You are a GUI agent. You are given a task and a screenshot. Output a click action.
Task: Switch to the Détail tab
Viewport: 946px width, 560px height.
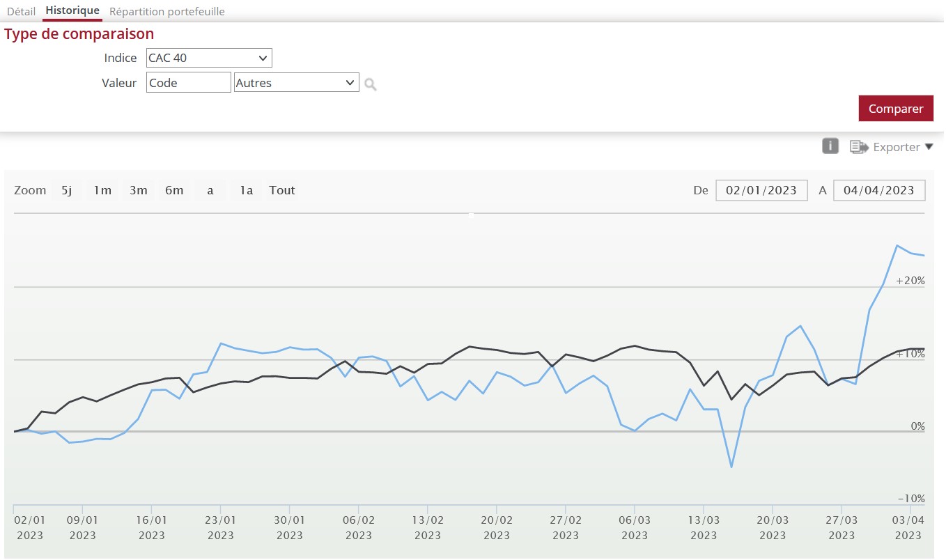click(21, 12)
